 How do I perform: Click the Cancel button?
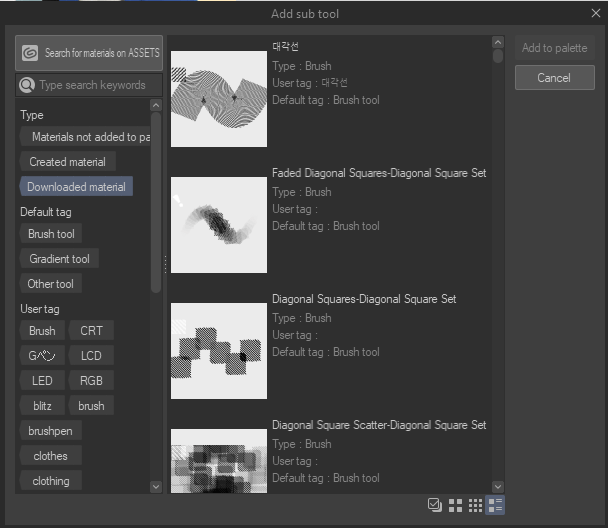(x=554, y=78)
